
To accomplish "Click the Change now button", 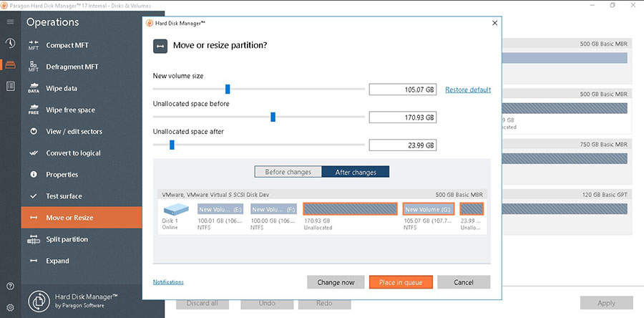I will 336,282.
